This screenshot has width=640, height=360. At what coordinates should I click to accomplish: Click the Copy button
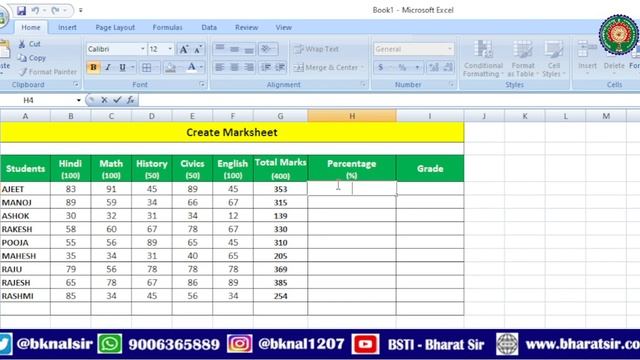(x=32, y=58)
